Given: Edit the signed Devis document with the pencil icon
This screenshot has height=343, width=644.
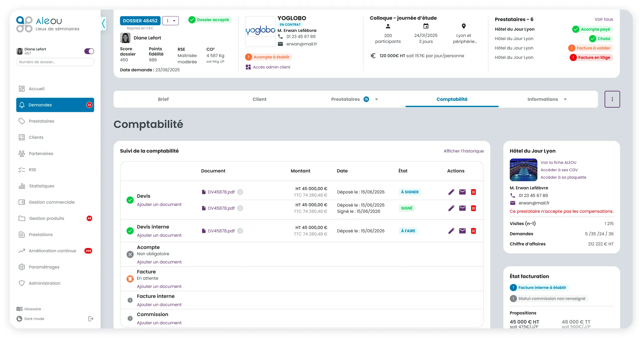Looking at the screenshot, I should point(451,208).
